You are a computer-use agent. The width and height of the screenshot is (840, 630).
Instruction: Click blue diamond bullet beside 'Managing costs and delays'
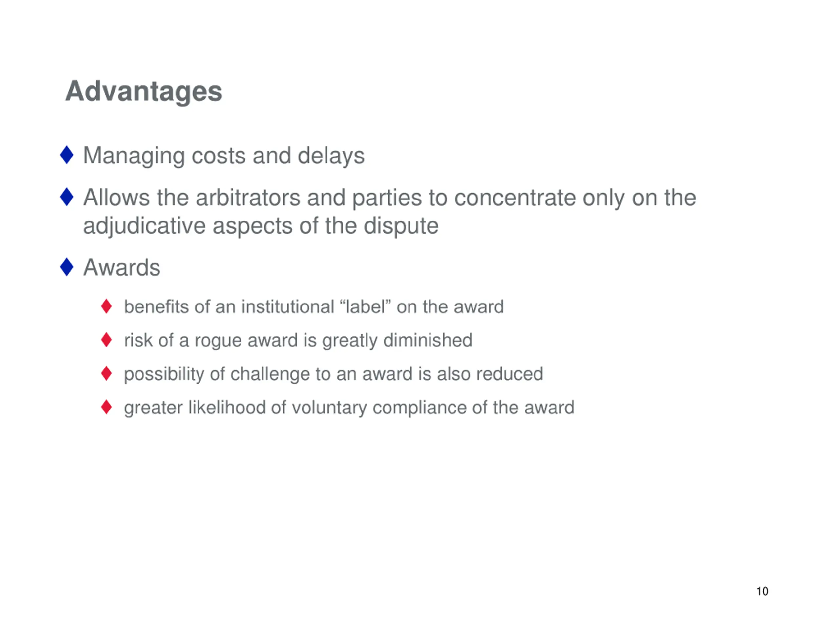(67, 155)
